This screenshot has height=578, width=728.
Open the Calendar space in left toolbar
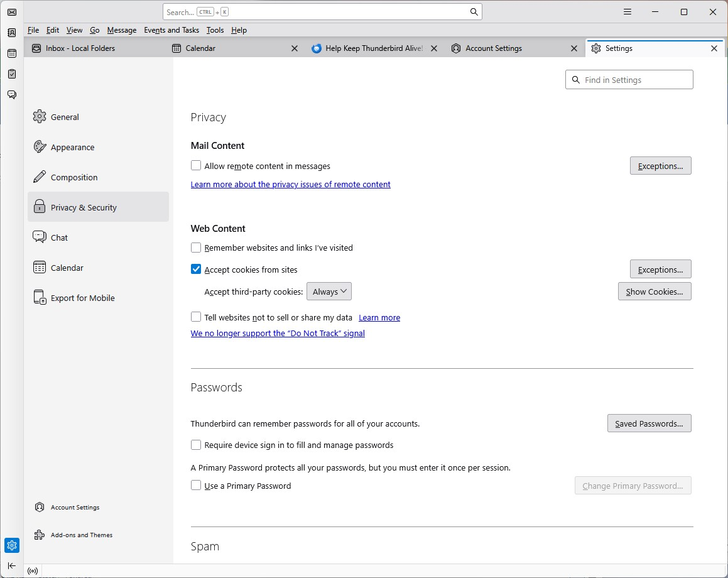[x=12, y=53]
